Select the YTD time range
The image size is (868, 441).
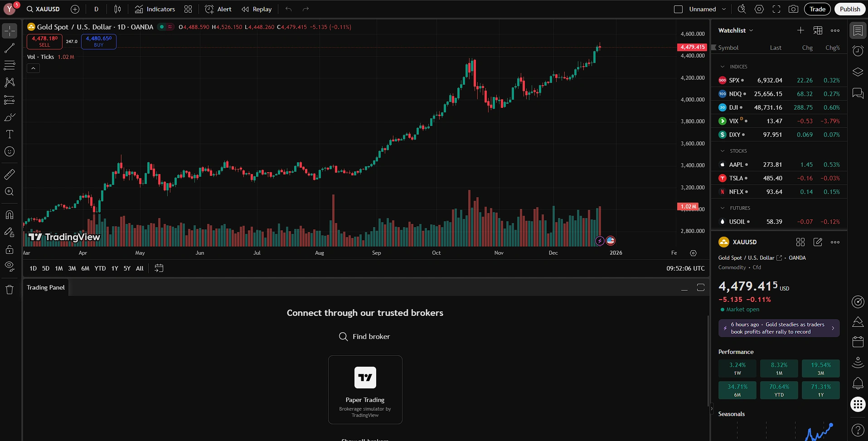(100, 268)
